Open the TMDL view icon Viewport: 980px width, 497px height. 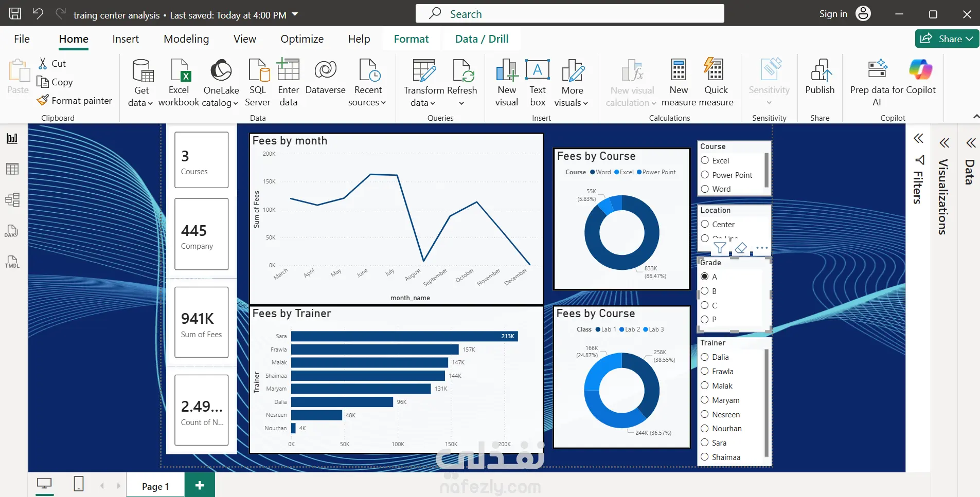[x=12, y=262]
